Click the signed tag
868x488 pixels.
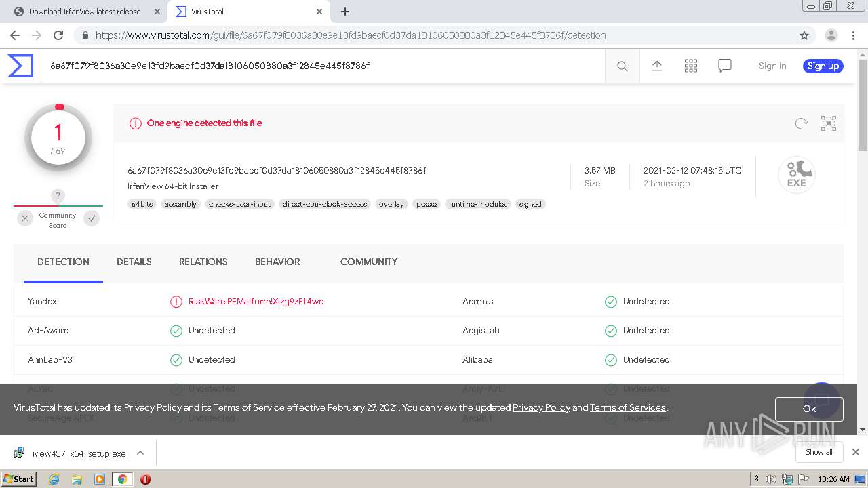pos(530,204)
